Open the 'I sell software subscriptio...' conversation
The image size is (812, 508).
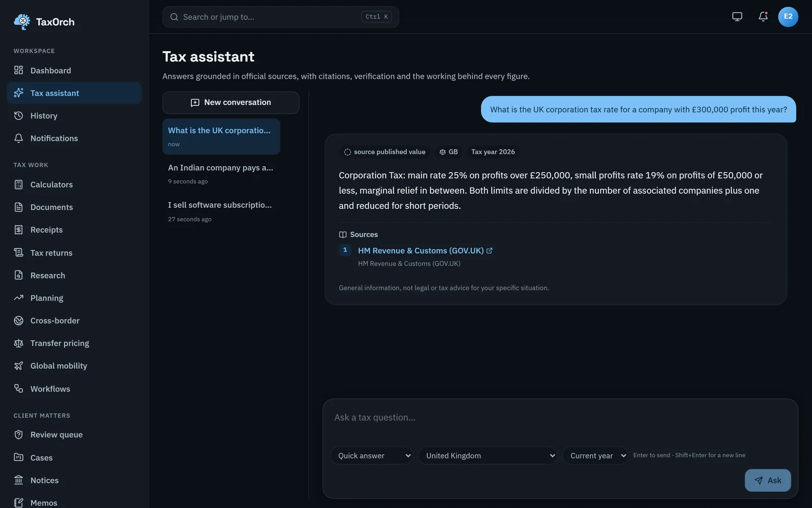click(221, 211)
